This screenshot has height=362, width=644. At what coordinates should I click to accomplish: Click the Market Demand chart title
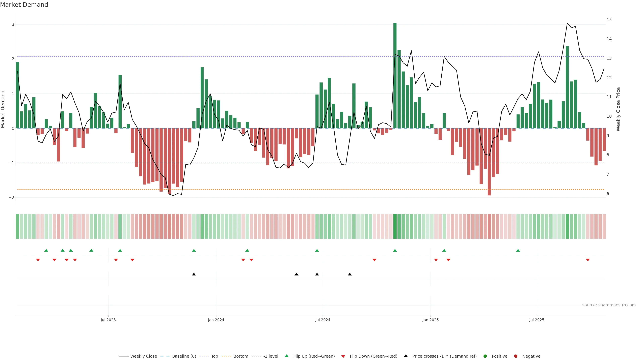point(24,5)
